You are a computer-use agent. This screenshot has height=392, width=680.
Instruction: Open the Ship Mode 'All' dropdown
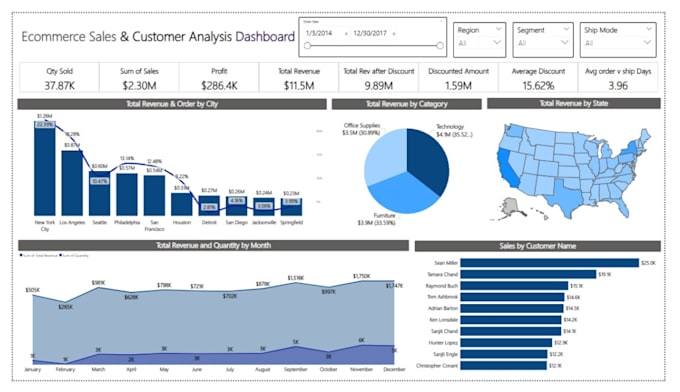[x=618, y=42]
